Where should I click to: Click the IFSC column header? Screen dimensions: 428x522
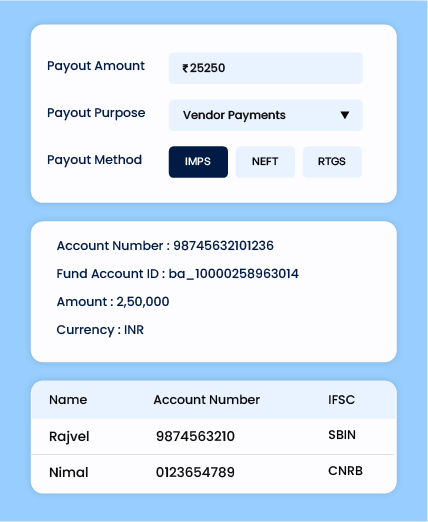341,400
